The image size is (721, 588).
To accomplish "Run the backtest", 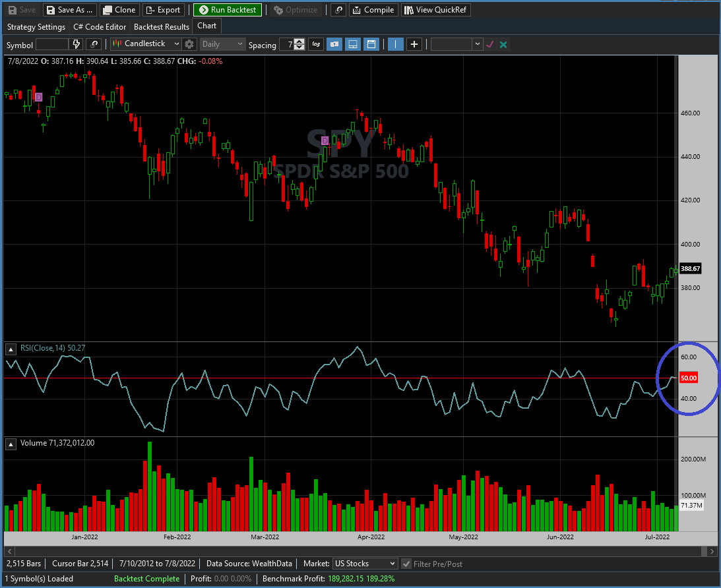I will pyautogui.click(x=228, y=10).
